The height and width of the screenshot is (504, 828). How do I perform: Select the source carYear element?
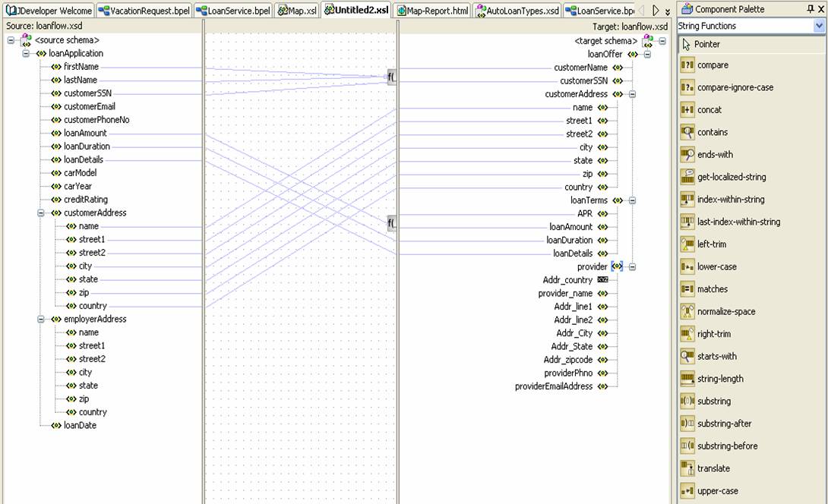77,186
